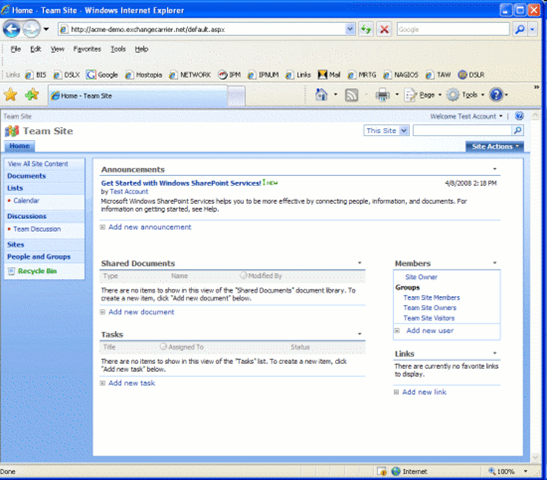
Task: Open Team Site Owners group link
Action: pyautogui.click(x=430, y=308)
